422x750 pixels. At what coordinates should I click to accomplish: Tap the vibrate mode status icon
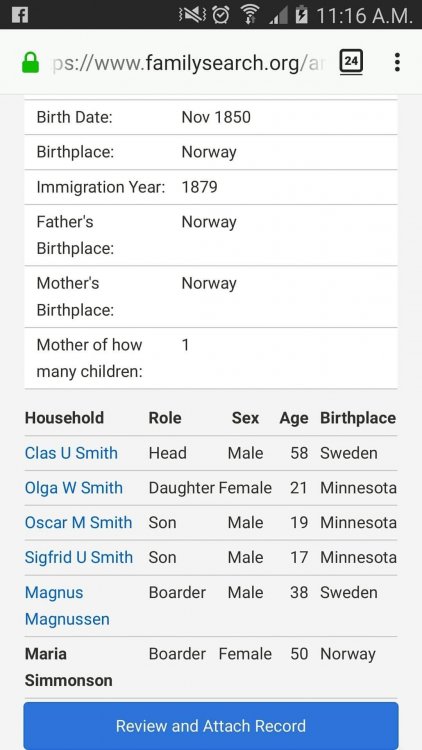pos(192,15)
